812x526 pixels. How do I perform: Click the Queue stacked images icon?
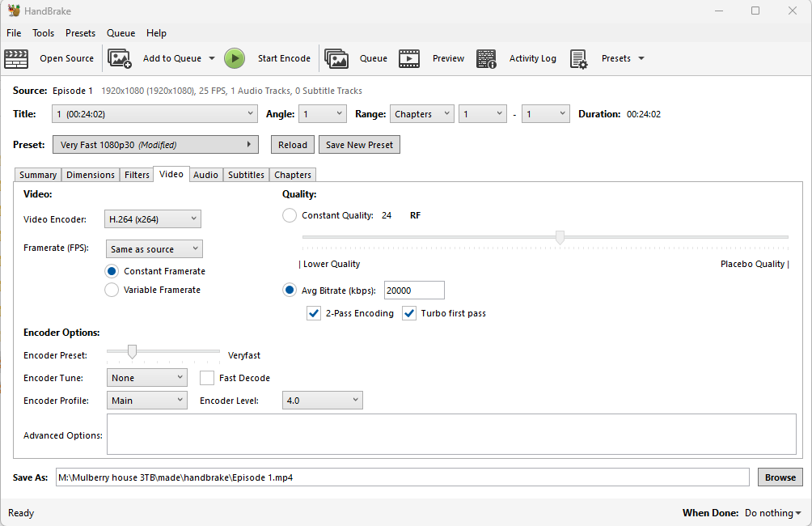coord(336,58)
